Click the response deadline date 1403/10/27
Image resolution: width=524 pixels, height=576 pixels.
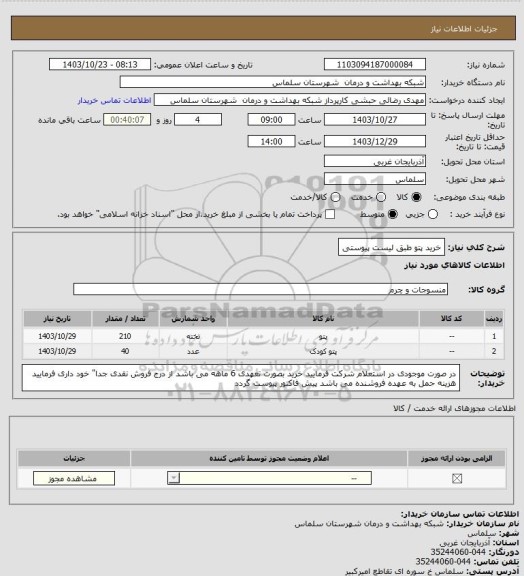(x=375, y=120)
